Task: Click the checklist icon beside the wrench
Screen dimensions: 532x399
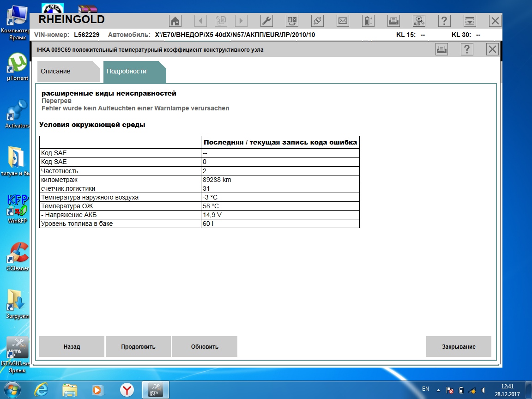Action: pyautogui.click(x=292, y=21)
